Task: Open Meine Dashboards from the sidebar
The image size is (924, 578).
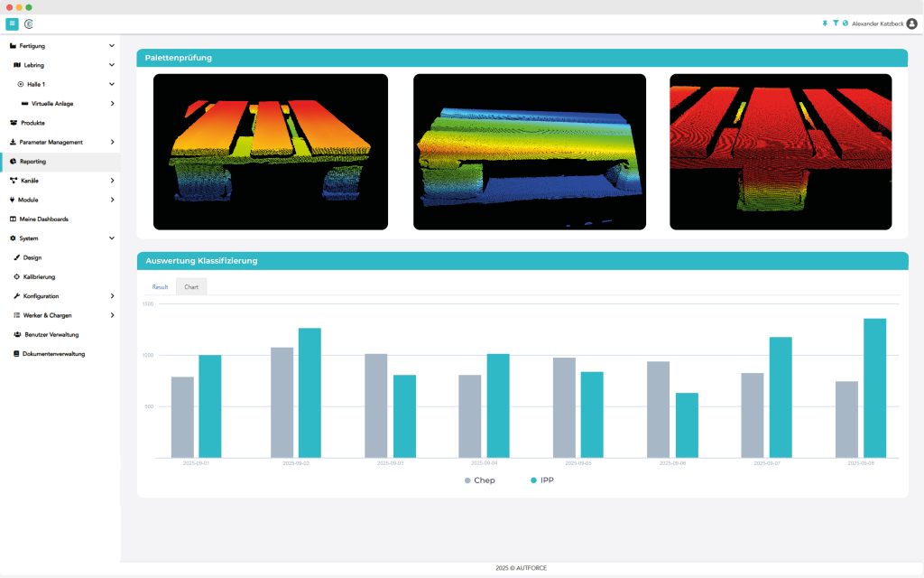Action: pyautogui.click(x=44, y=219)
